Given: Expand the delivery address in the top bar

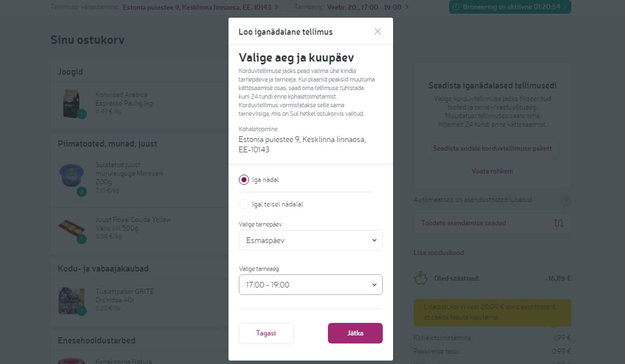Looking at the screenshot, I should tap(201, 7).
